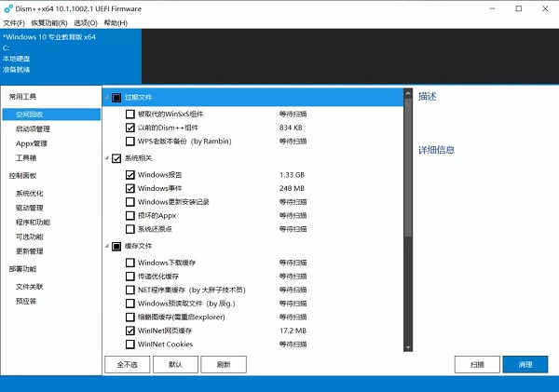Open 更新管理 in the sidebar
Viewport: 559px width, 392px height.
pos(29,250)
